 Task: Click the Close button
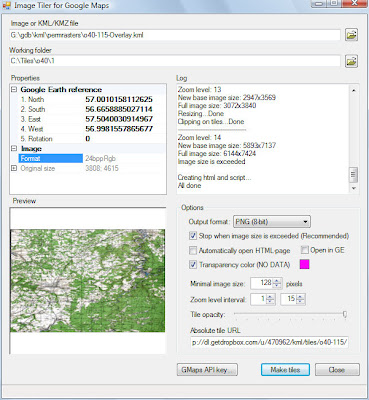[x=337, y=370]
